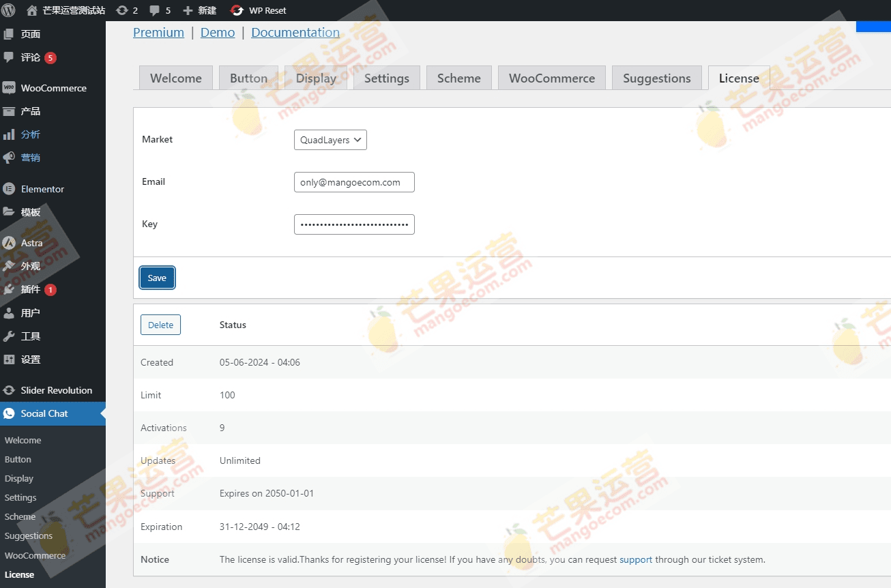
Task: Click the 工具 wrench icon
Action: [9, 336]
